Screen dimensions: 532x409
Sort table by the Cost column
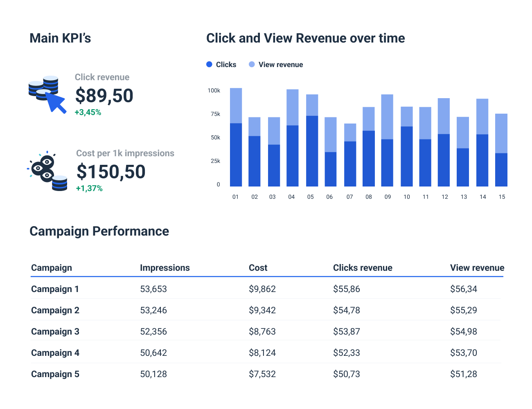(258, 267)
